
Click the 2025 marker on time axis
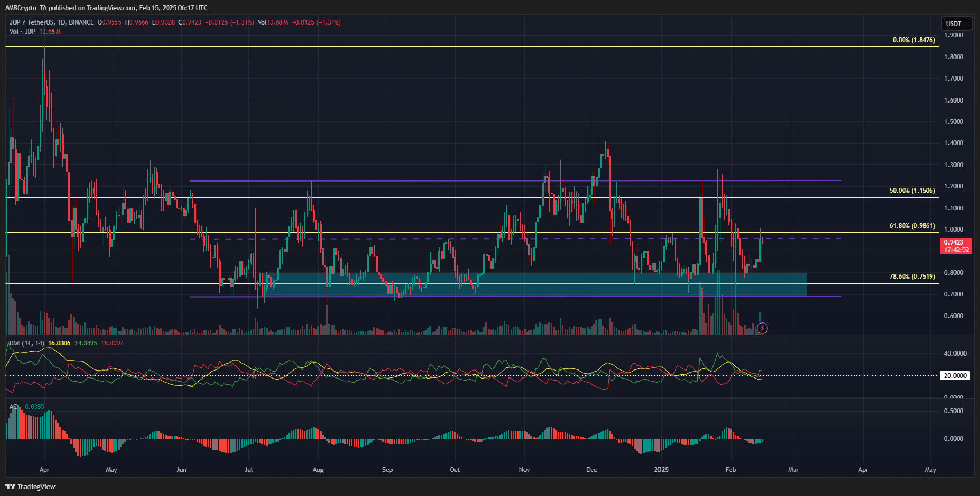(x=661, y=470)
